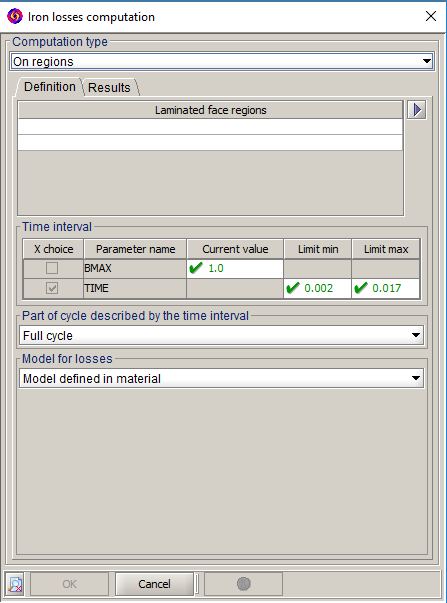Open the Computation type dropdown On regions
Image resolution: width=447 pixels, height=603 pixels.
coord(222,62)
